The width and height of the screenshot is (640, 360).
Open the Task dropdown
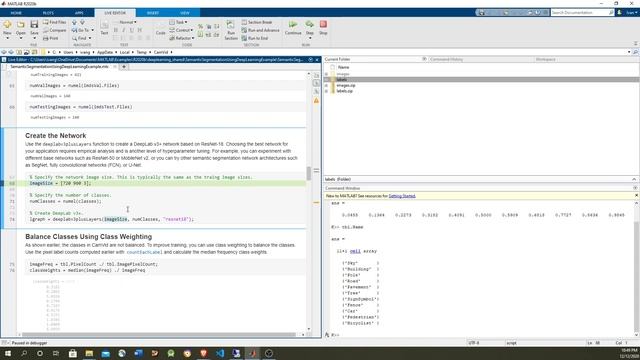pyautogui.click(x=179, y=22)
